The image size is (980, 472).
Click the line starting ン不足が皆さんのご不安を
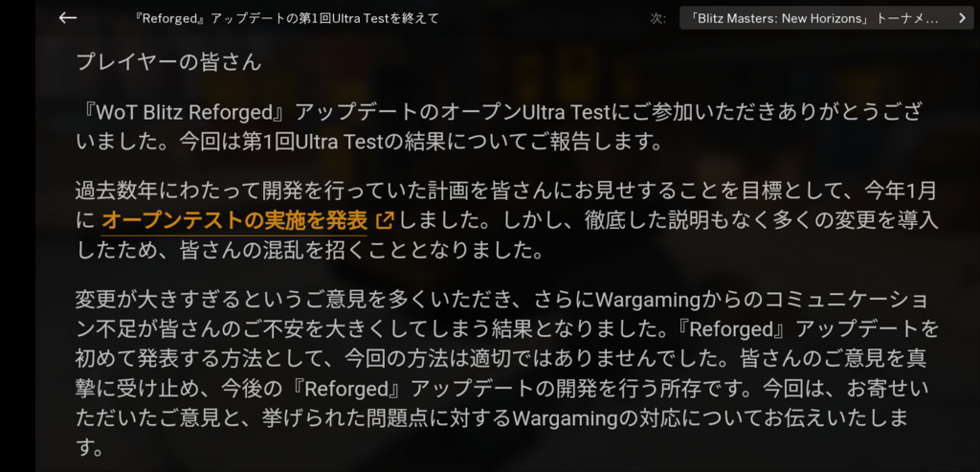507,329
